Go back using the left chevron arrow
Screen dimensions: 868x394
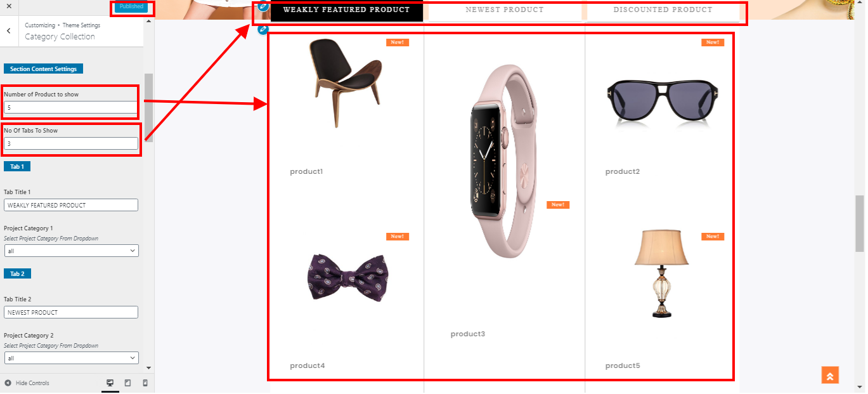(x=8, y=30)
